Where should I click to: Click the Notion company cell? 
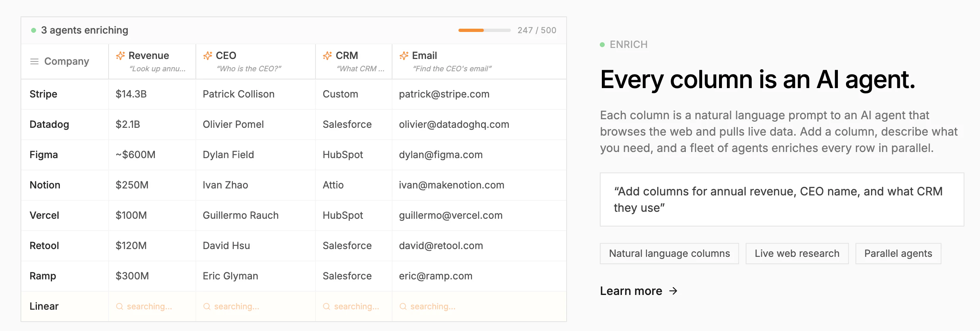click(65, 185)
